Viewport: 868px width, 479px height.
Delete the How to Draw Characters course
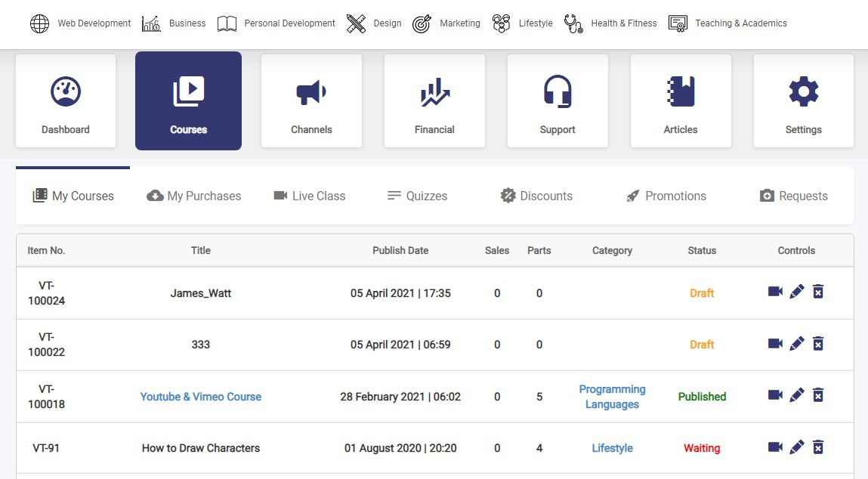pos(817,447)
